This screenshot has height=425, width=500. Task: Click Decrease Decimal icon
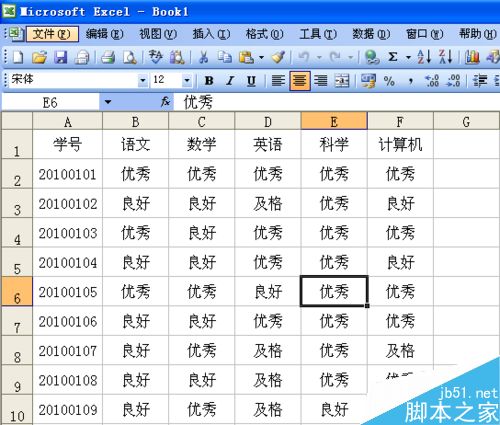pos(454,80)
